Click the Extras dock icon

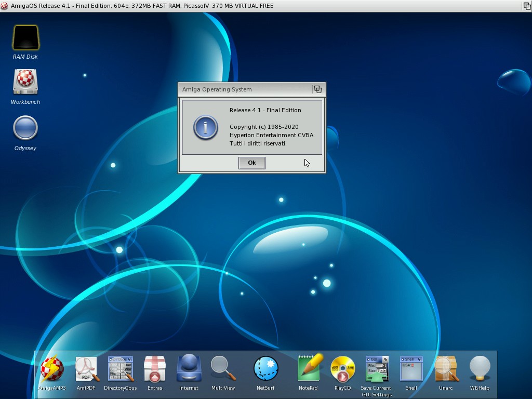coord(155,369)
